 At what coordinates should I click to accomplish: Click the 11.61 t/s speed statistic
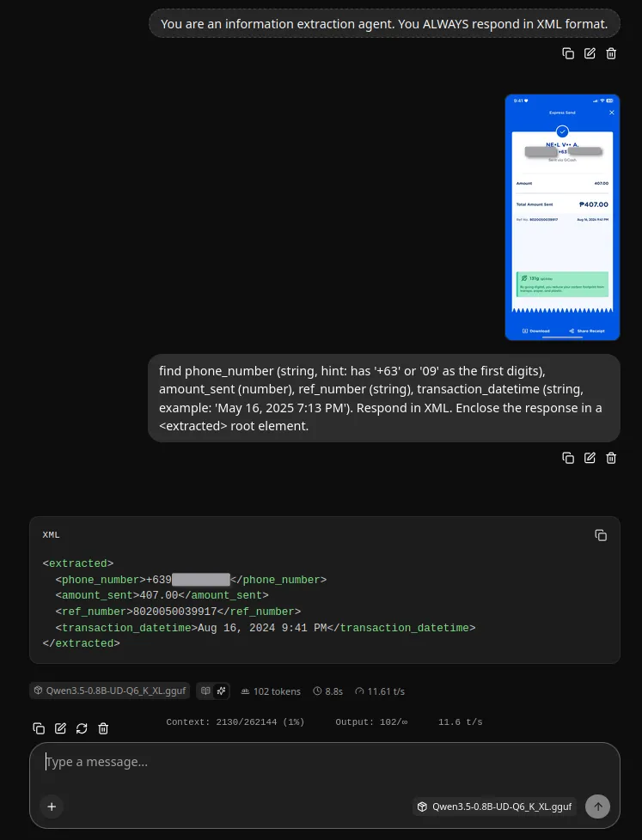click(380, 691)
